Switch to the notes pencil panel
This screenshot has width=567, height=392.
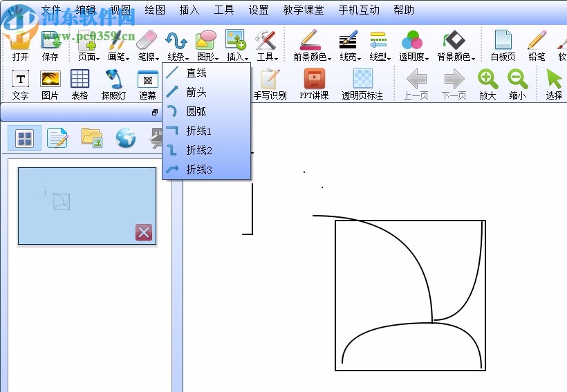(x=57, y=138)
